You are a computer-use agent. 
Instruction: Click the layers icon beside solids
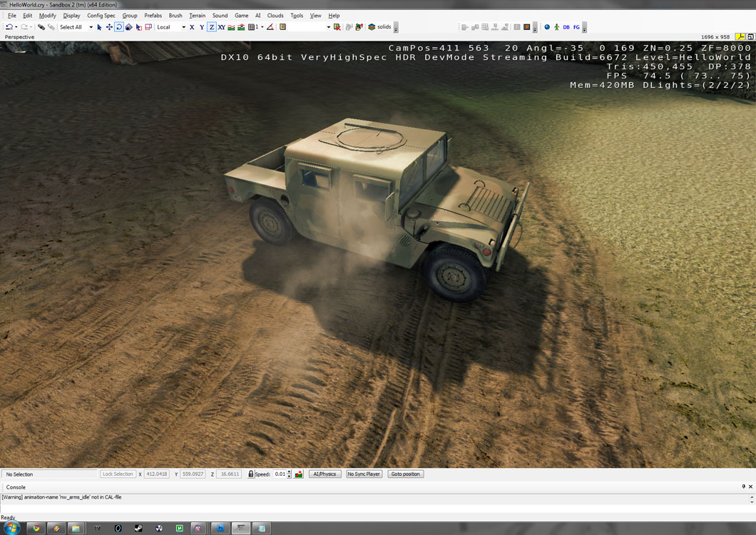click(x=372, y=27)
